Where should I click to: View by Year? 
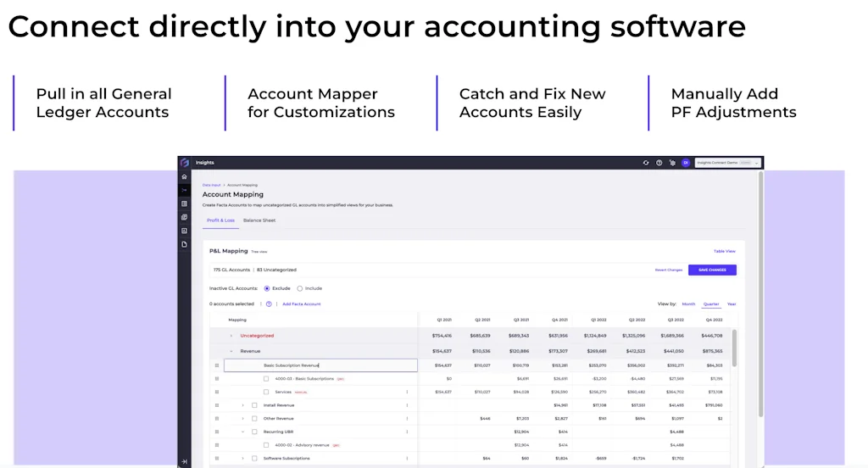click(732, 304)
